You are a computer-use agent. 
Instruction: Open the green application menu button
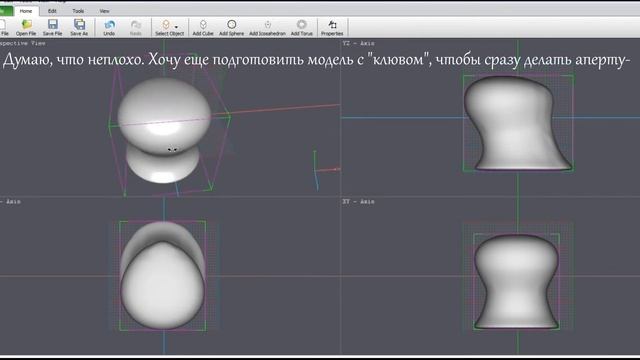[6, 11]
